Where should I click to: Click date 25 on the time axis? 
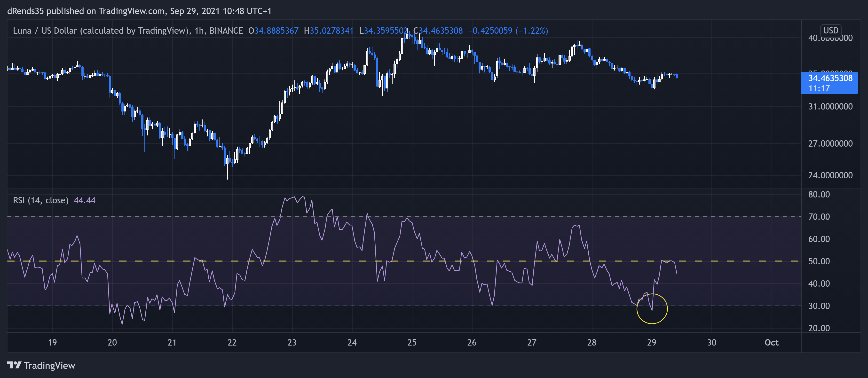[x=412, y=343]
